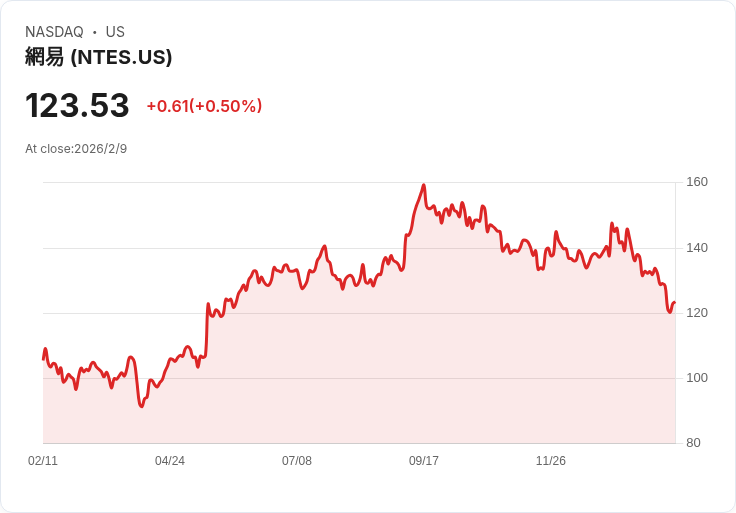This screenshot has height=513, width=736.
Task: Click the 02/11 date on x-axis
Action: click(x=43, y=461)
